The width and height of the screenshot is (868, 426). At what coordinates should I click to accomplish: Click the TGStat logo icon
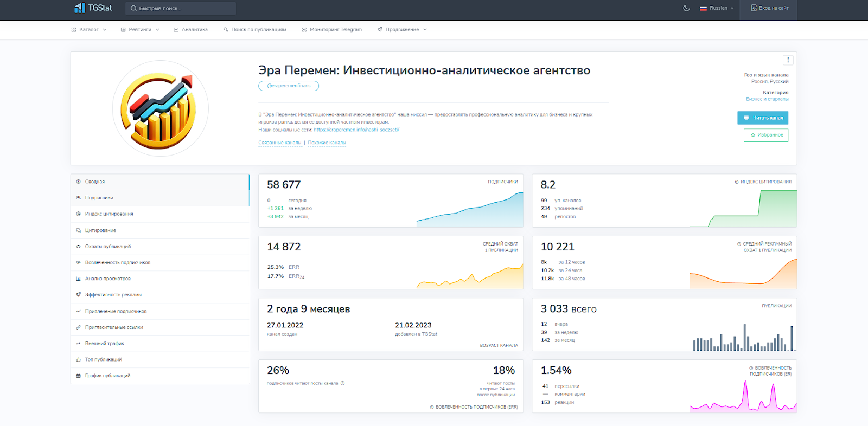(x=80, y=8)
